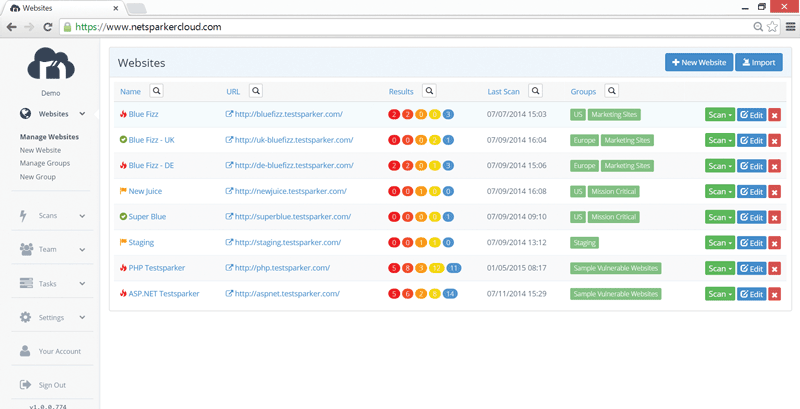Open the Results column search icon

click(430, 91)
